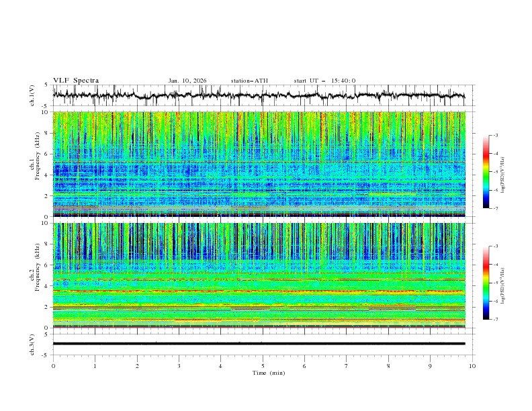Click the "ch.3(V)" axis label
This screenshot has width=532, height=411.
coord(32,345)
